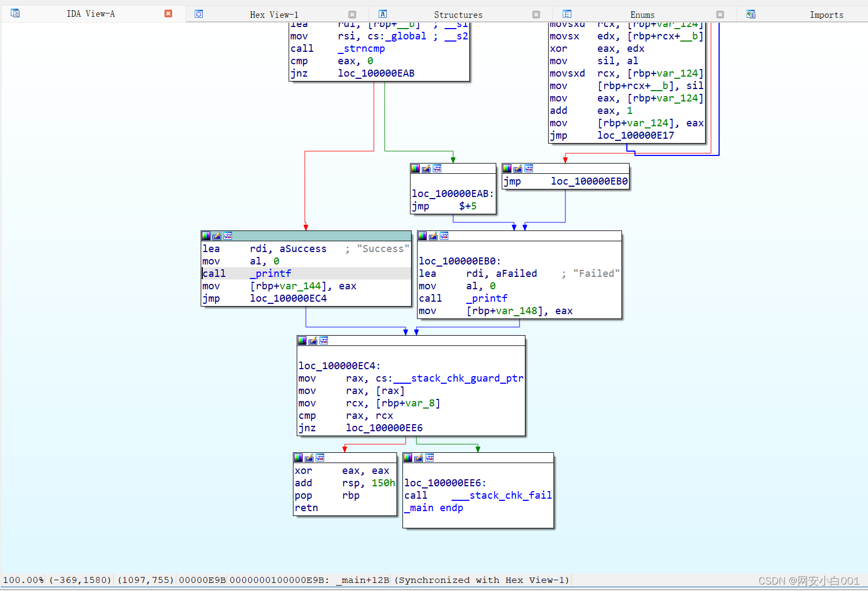This screenshot has height=591, width=868.
Task: Click the group-nodes icon on loc_100000EC4 block
Action: 324,341
